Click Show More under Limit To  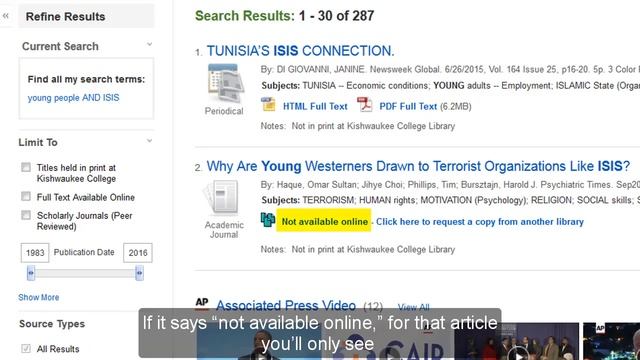39,297
